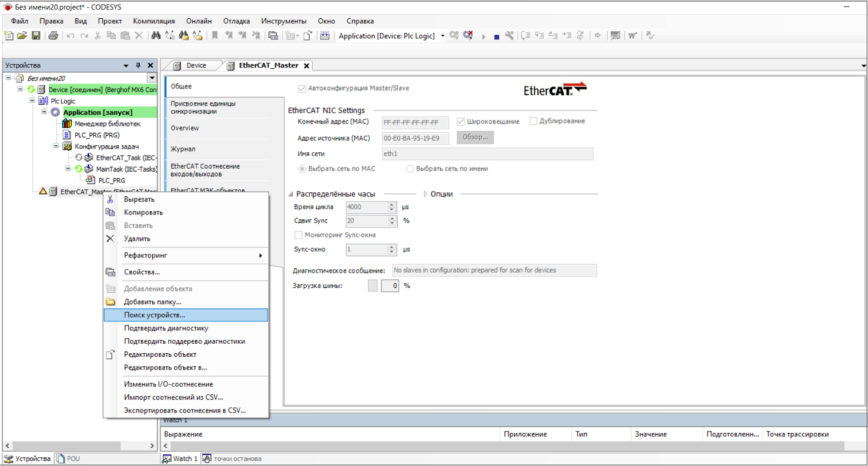The width and height of the screenshot is (868, 466).
Task: Click the grey Start play icon
Action: tap(484, 36)
